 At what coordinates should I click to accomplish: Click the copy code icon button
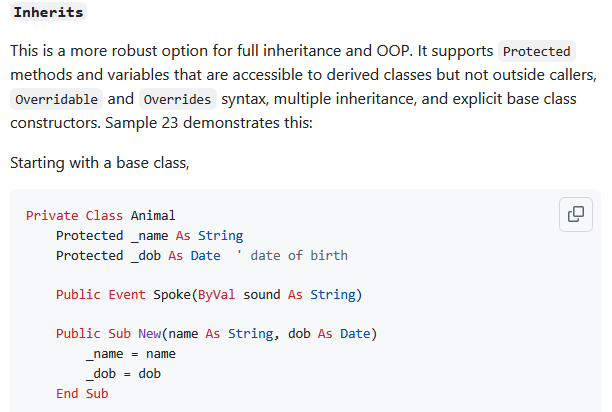[x=575, y=214]
